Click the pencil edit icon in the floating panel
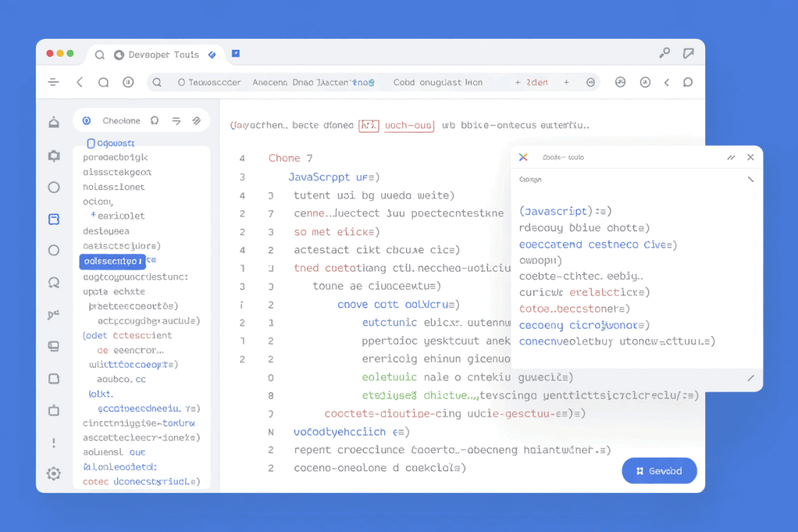The image size is (798, 532). click(750, 378)
